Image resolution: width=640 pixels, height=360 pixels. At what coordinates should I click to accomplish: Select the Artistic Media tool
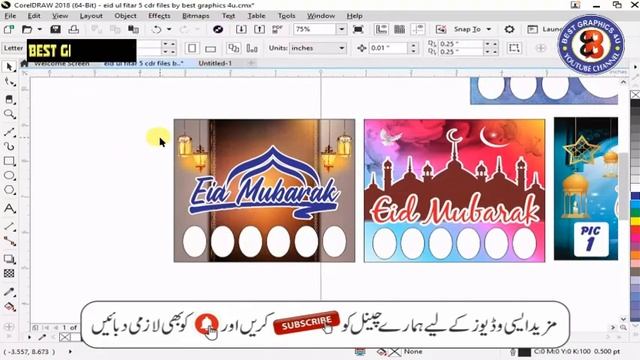(x=9, y=146)
